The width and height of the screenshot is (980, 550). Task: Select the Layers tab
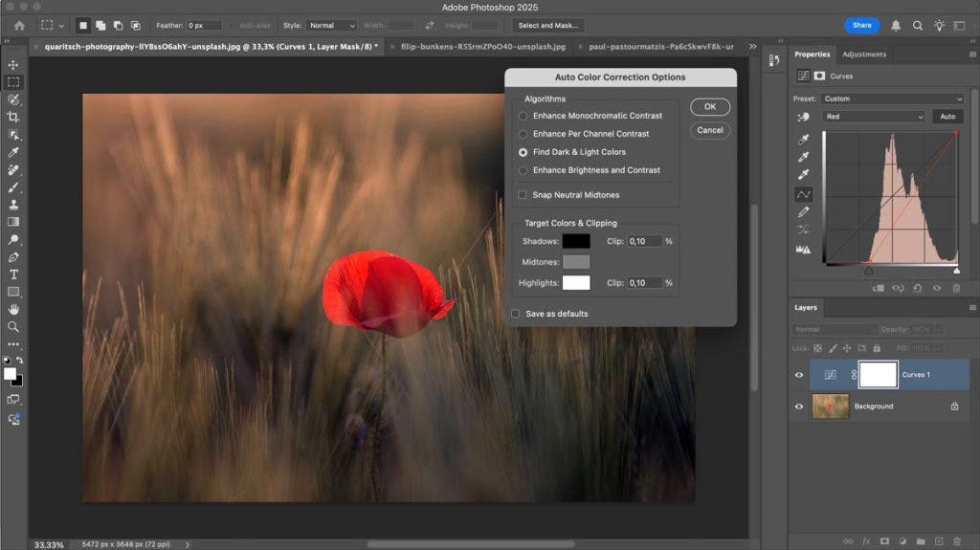[806, 307]
